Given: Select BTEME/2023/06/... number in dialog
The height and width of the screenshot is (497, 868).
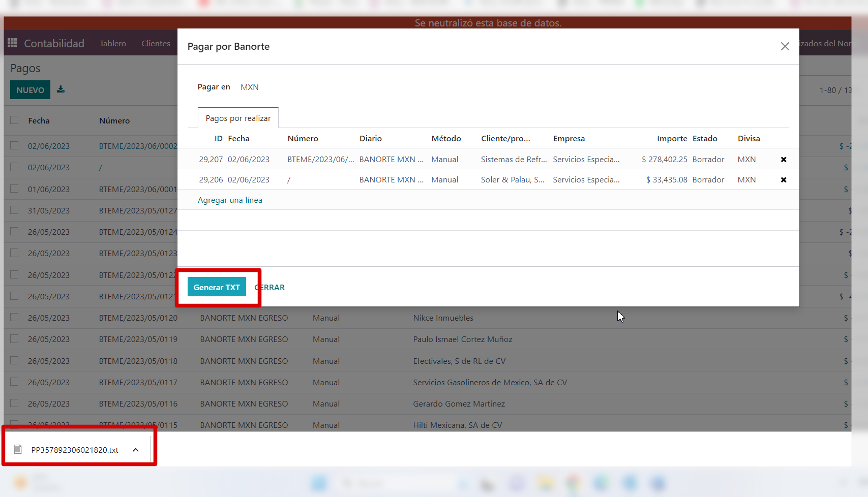Looking at the screenshot, I should [320, 160].
